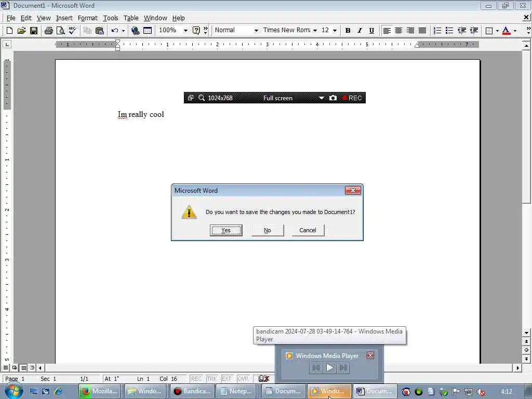This screenshot has height=399, width=532.
Task: Open the font size 12 dropdown
Action: tap(335, 30)
